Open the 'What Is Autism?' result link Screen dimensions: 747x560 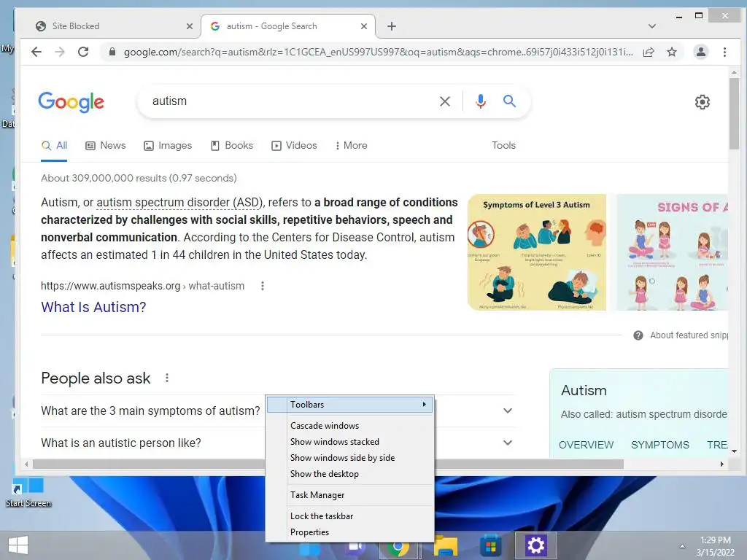(93, 307)
